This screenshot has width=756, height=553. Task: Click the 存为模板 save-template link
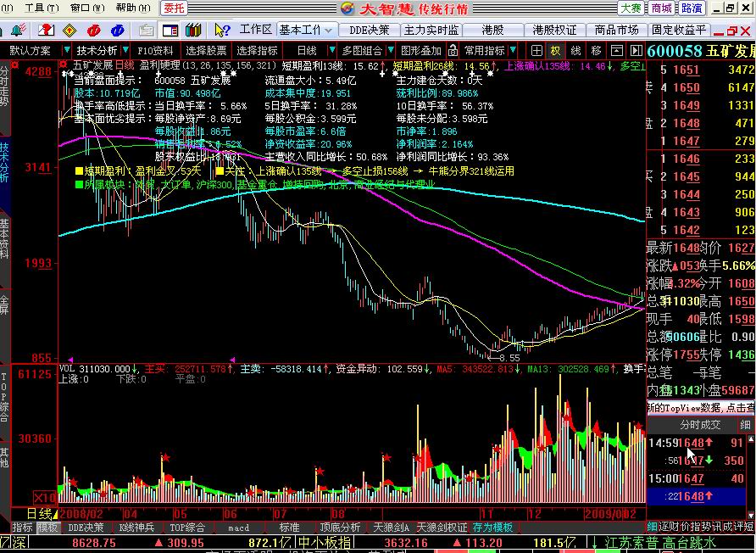[492, 528]
